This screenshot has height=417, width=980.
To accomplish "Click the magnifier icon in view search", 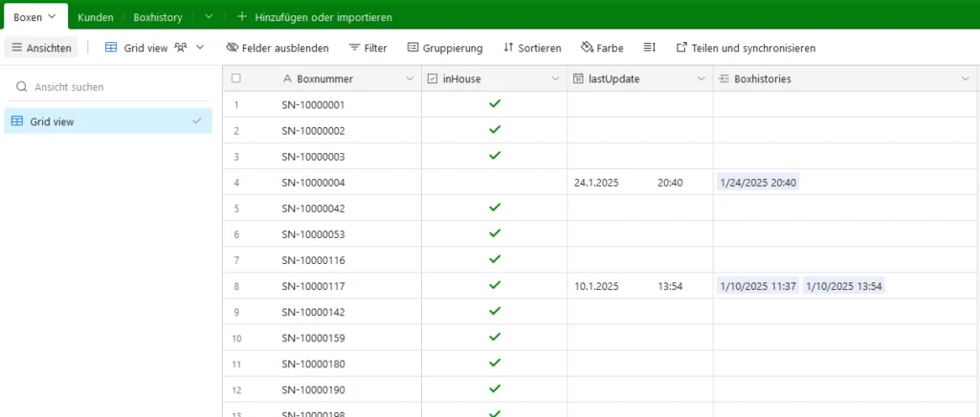I will point(22,87).
